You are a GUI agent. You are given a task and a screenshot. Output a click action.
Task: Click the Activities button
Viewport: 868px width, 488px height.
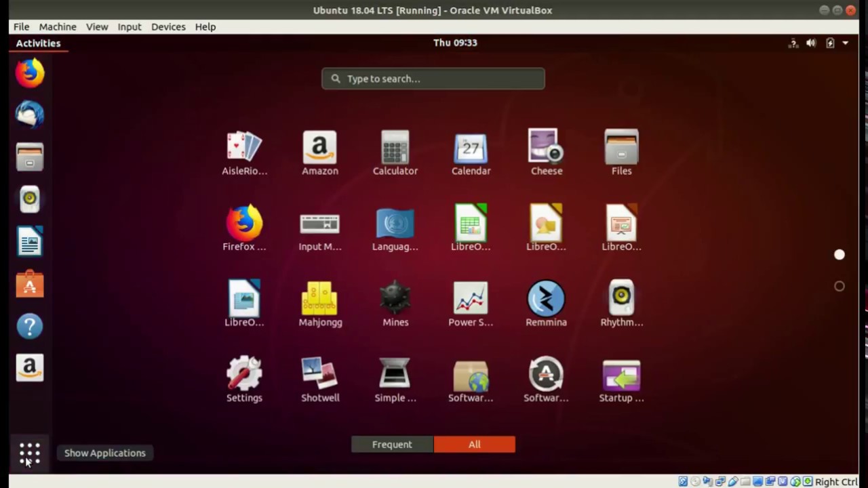39,43
